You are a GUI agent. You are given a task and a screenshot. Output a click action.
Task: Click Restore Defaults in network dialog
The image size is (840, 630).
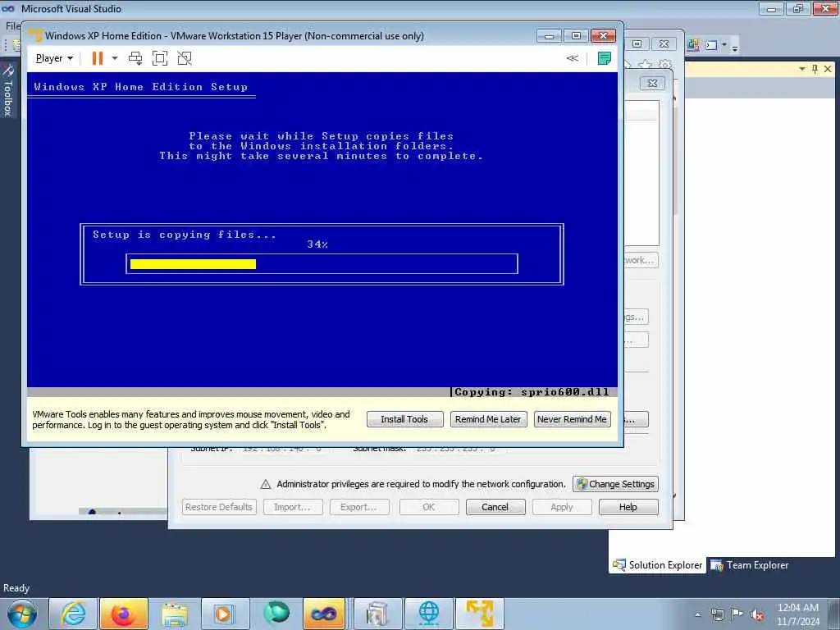point(218,507)
